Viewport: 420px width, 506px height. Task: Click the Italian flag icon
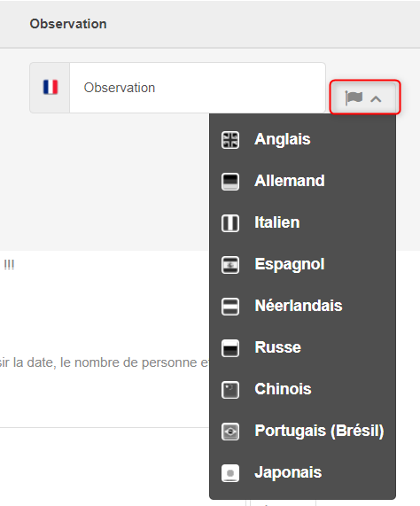point(230,223)
